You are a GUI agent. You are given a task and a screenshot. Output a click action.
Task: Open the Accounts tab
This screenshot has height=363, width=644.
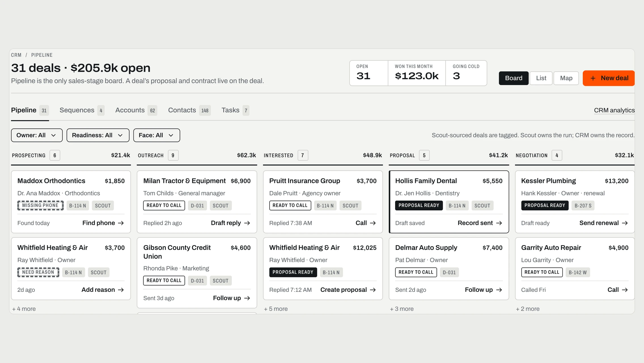[x=136, y=110]
